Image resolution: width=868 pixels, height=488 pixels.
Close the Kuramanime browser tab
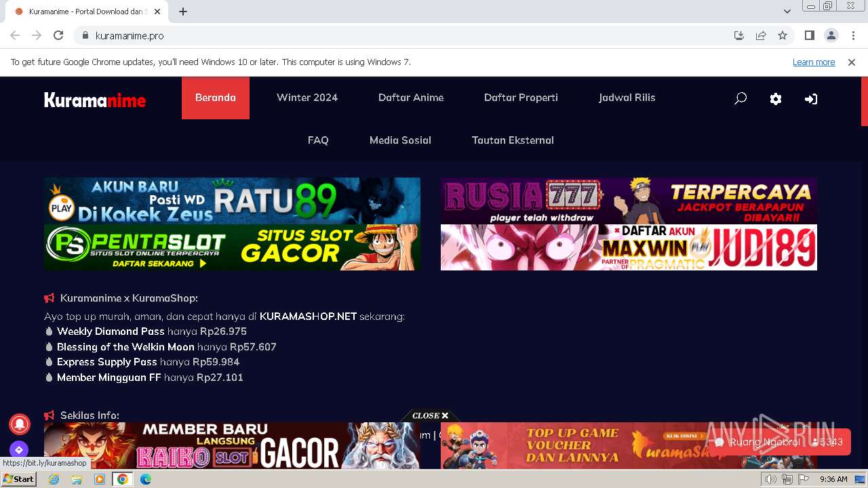(157, 12)
